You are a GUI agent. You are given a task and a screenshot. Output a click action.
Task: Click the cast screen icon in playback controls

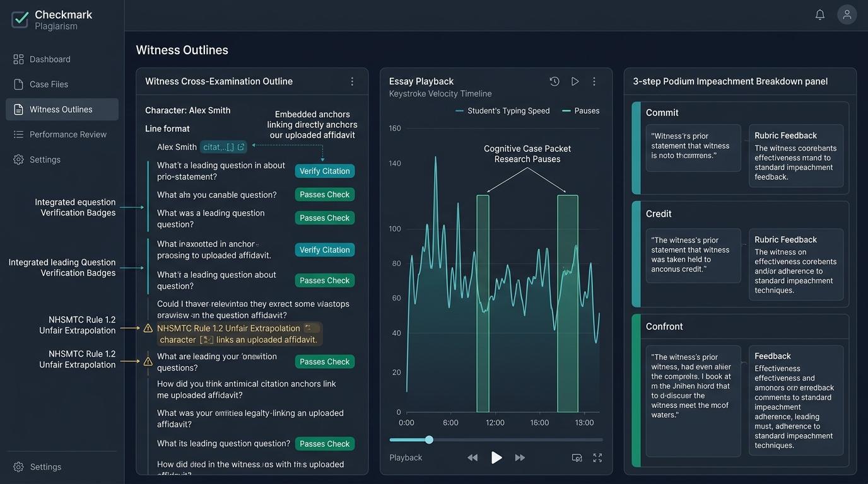pyautogui.click(x=577, y=458)
